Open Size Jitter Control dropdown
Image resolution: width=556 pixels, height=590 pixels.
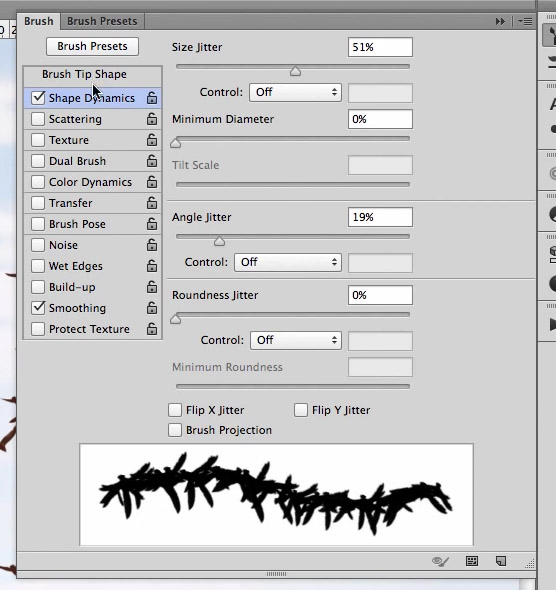(295, 93)
